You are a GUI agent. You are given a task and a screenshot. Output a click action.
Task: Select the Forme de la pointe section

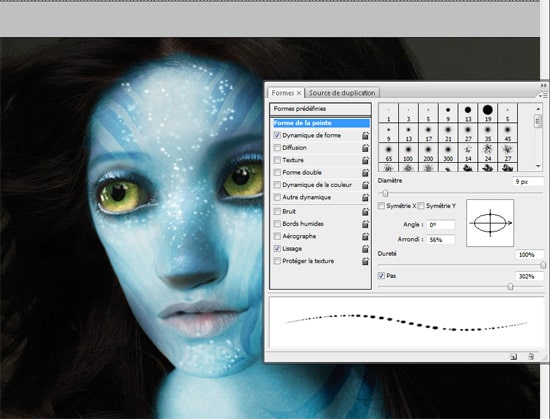[321, 123]
